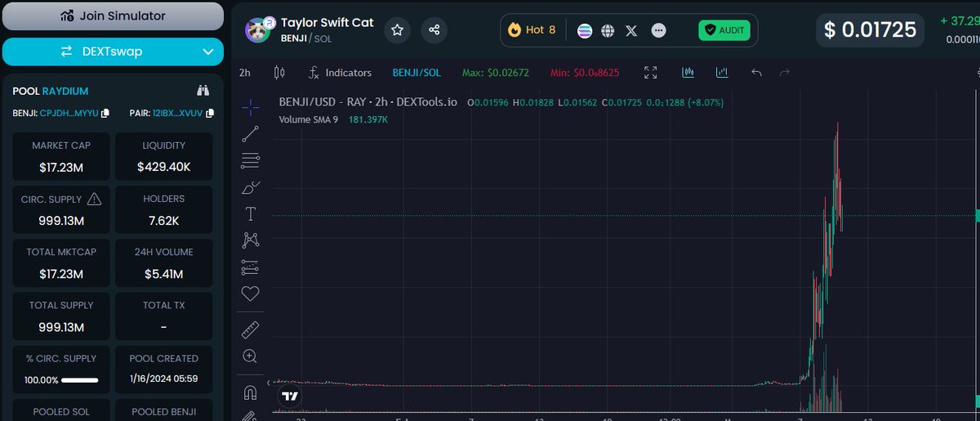Click the TOTAL SUPPLY 999.13M card
Image resolution: width=980 pixels, height=421 pixels.
61,316
